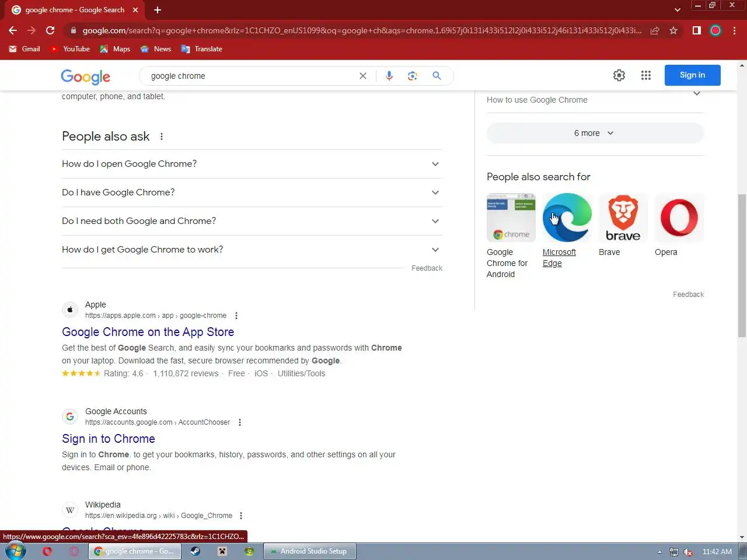Launch Opera from the taskbar
The width and height of the screenshot is (747, 560).
pyautogui.click(x=47, y=551)
